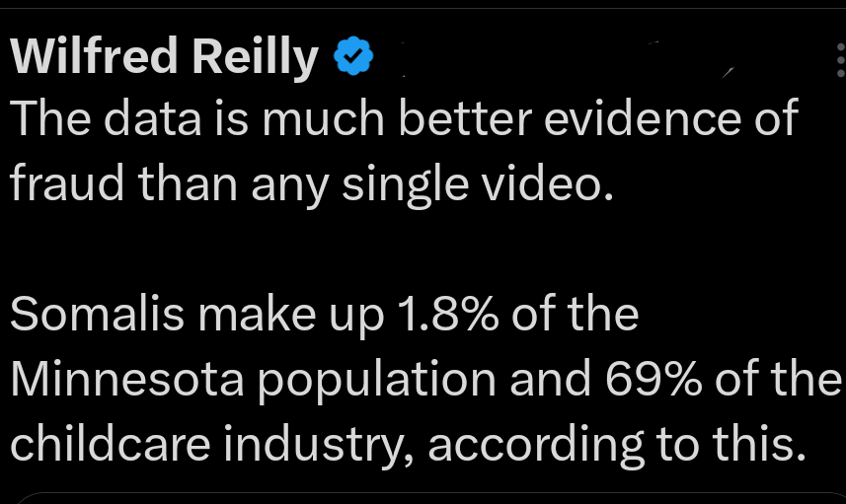
Task: Click the line 'Minnesota population and 69% of the'
Action: (424, 380)
